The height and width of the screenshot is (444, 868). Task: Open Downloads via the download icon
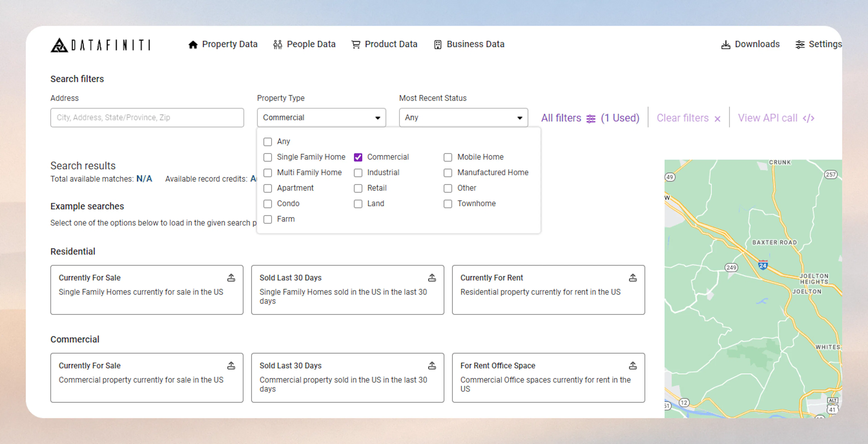pyautogui.click(x=725, y=44)
